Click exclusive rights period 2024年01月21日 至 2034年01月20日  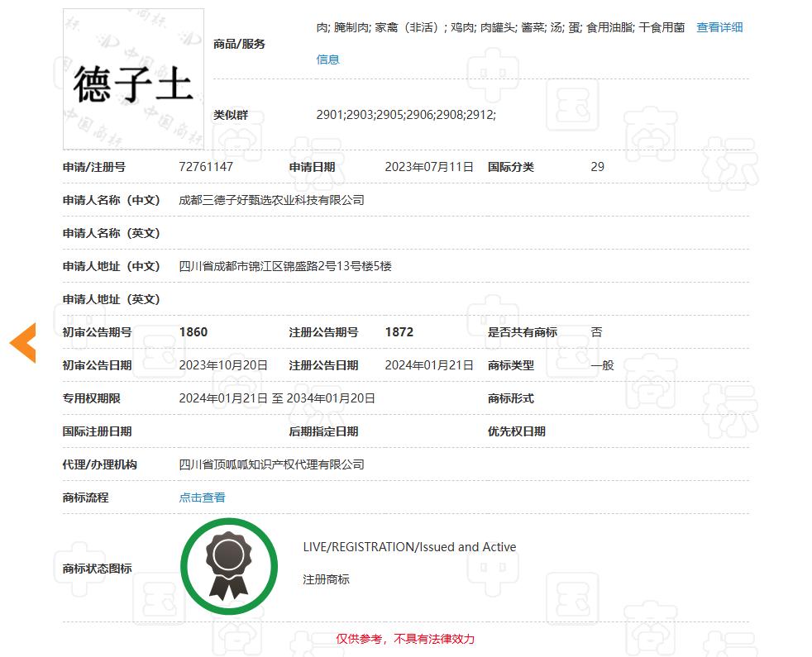[276, 398]
